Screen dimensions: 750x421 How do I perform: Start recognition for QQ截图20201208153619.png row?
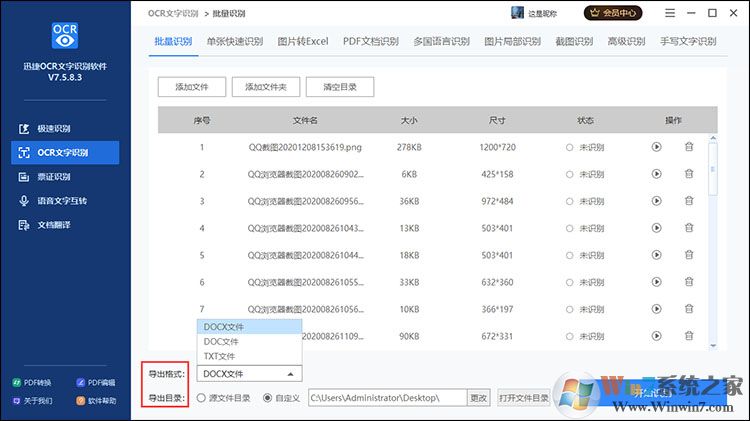tap(657, 147)
